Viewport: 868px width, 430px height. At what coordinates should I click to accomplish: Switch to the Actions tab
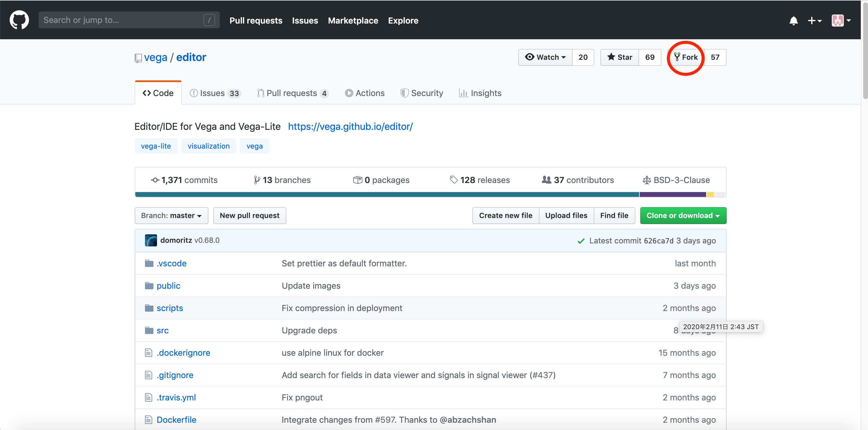365,93
